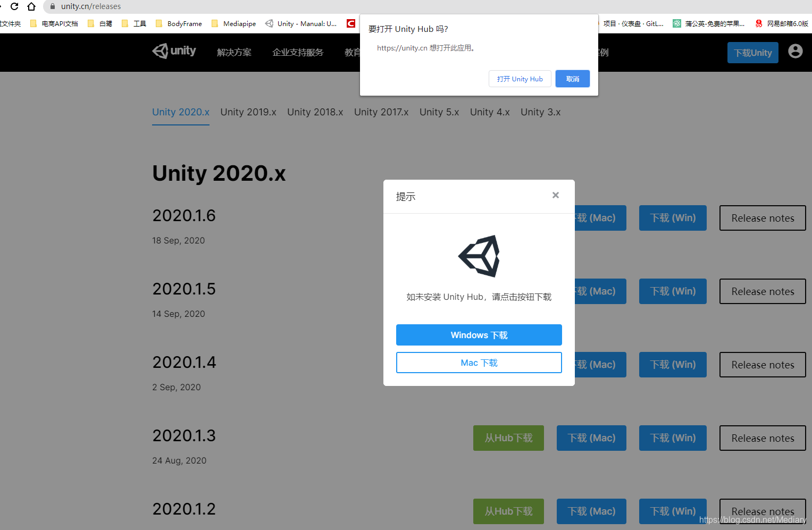The width and height of the screenshot is (812, 530).
Task: Click version text 2020.1.4
Action: [184, 362]
